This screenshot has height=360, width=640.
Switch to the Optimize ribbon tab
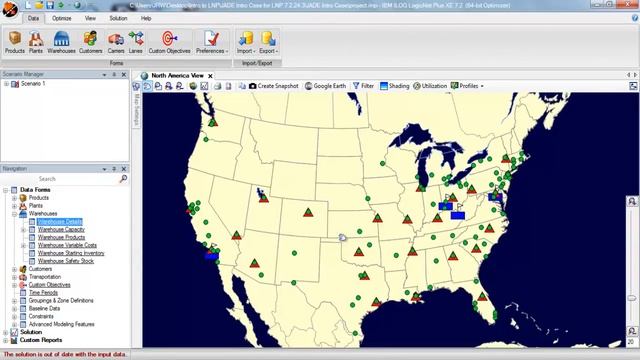(61, 18)
